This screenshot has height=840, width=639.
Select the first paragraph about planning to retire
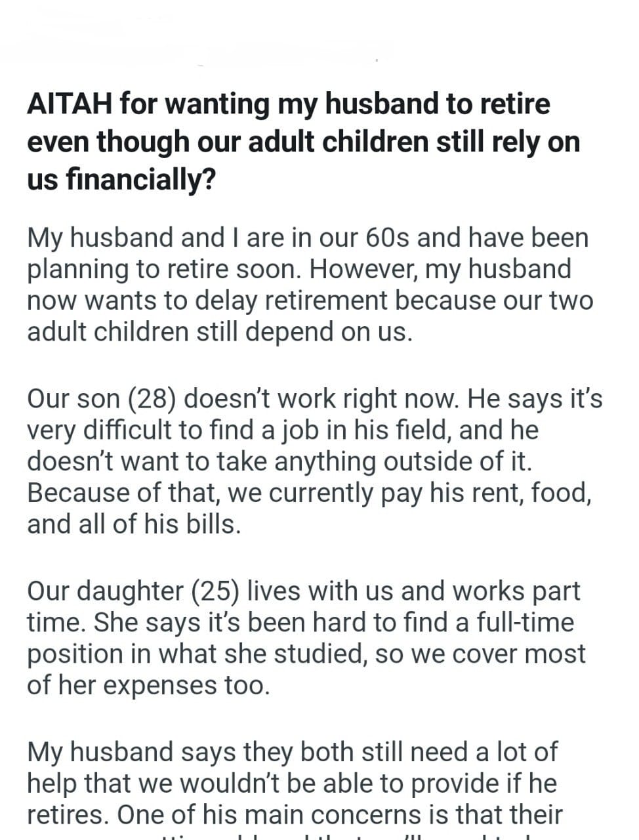click(x=308, y=284)
